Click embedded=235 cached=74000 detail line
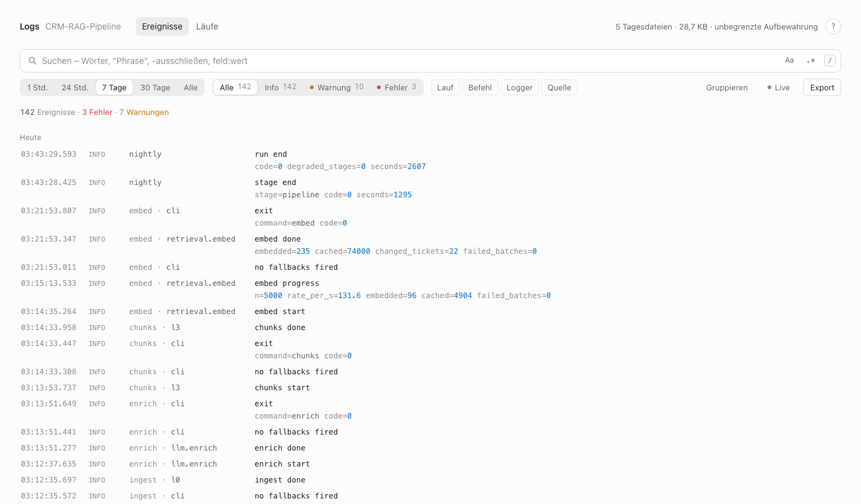861x504 pixels. click(x=396, y=251)
